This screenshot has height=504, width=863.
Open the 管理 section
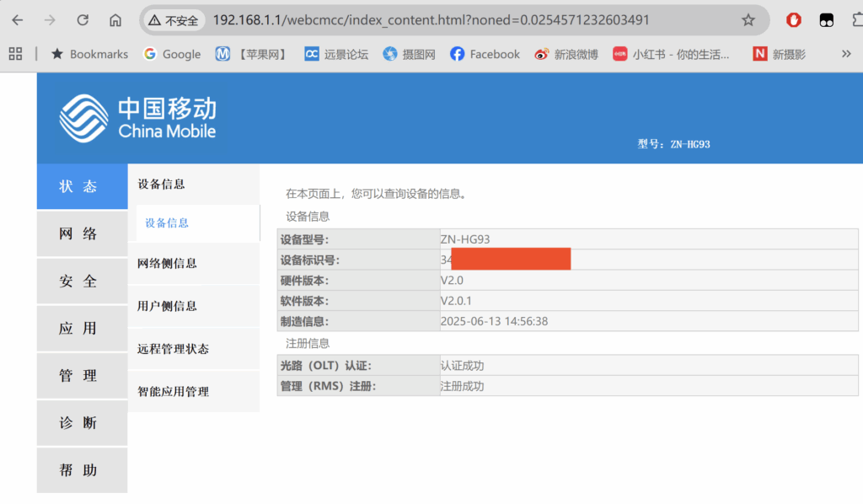click(82, 376)
